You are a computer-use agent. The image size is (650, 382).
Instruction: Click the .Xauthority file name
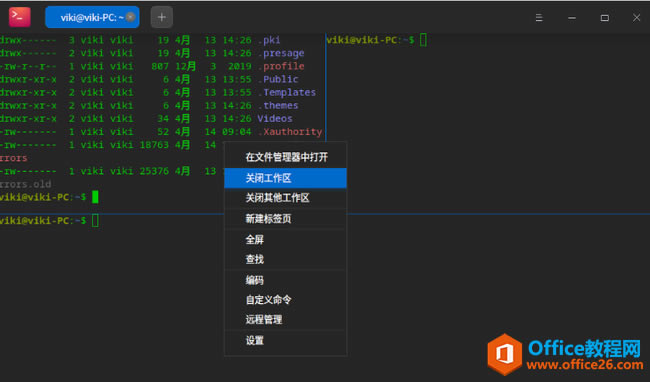(x=290, y=132)
